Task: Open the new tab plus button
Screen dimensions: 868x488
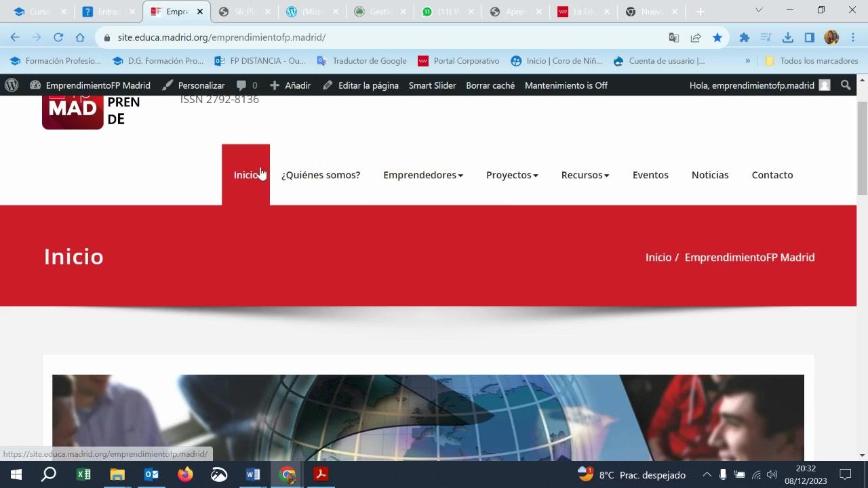Action: (701, 12)
